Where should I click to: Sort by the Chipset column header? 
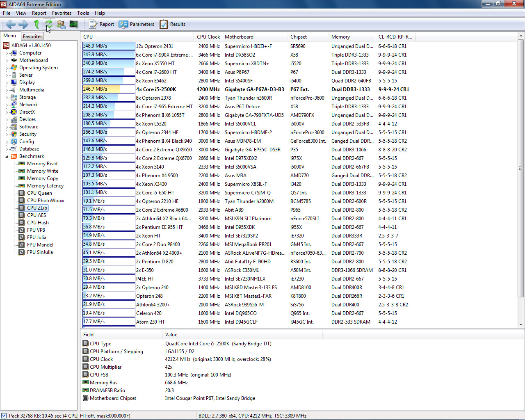pyautogui.click(x=308, y=37)
